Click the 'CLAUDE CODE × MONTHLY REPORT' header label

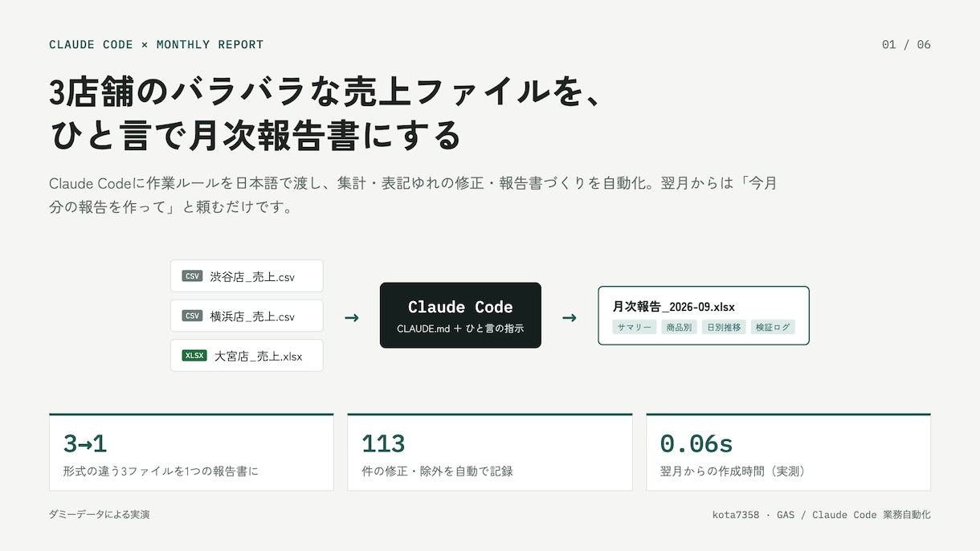point(156,45)
